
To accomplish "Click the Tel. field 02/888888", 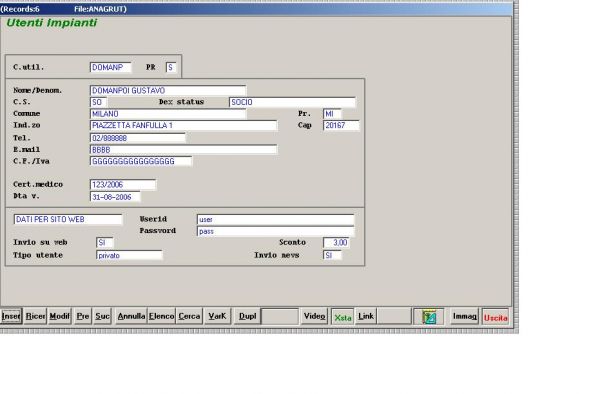I will [x=137, y=138].
